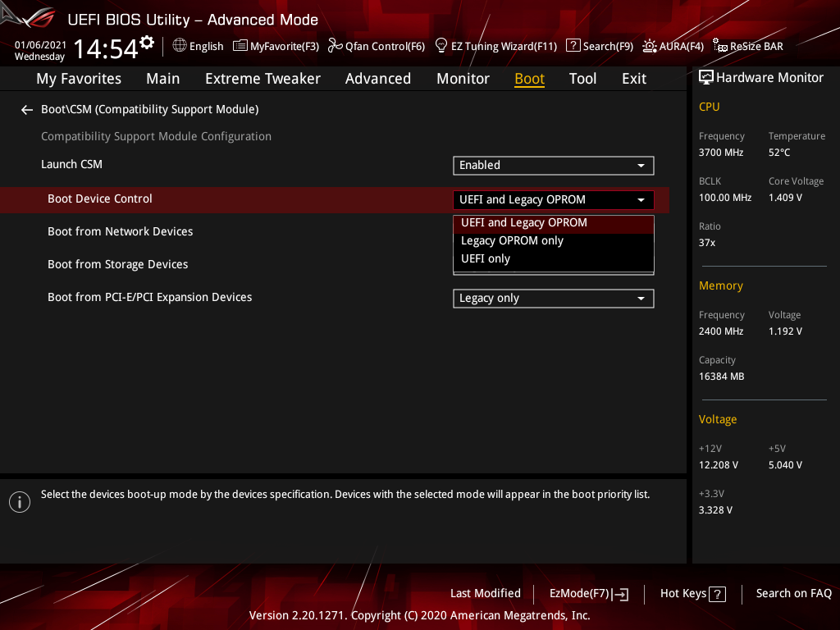Click the Boot\CSM breadcrumb title
The width and height of the screenshot is (840, 630).
pos(149,109)
